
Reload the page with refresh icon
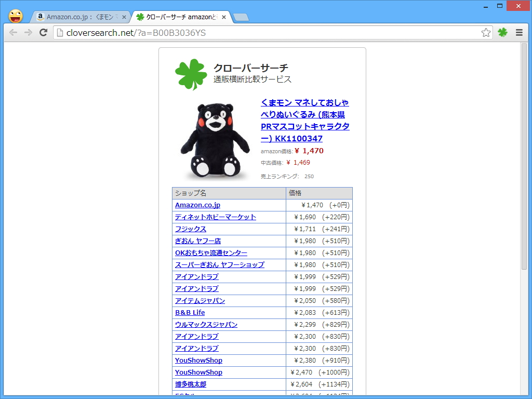click(43, 33)
